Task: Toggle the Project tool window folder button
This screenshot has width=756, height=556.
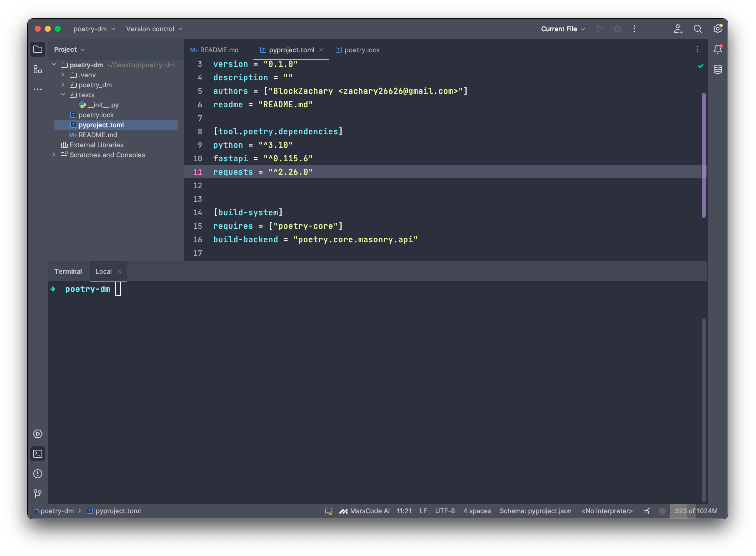Action: 38,49
